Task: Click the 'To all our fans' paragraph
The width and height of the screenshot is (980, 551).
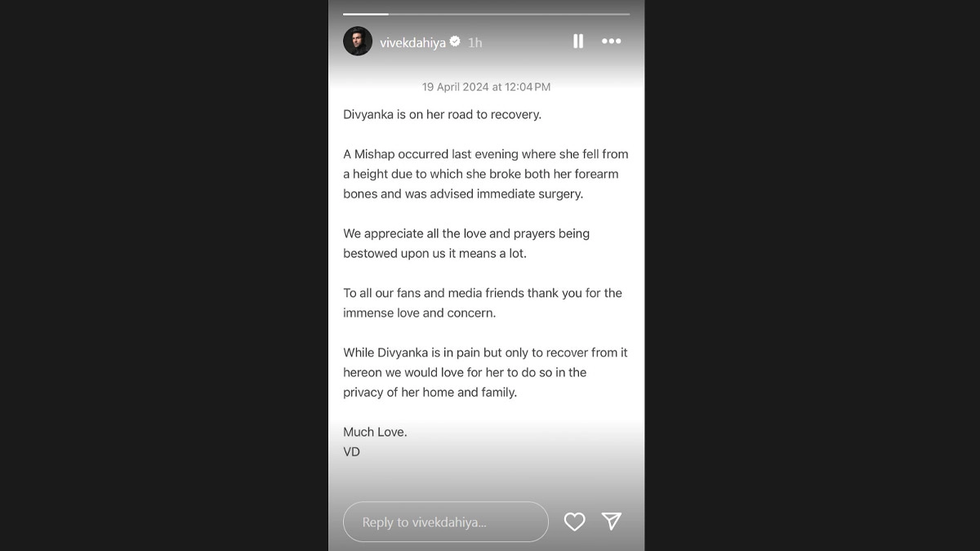Action: (x=482, y=303)
